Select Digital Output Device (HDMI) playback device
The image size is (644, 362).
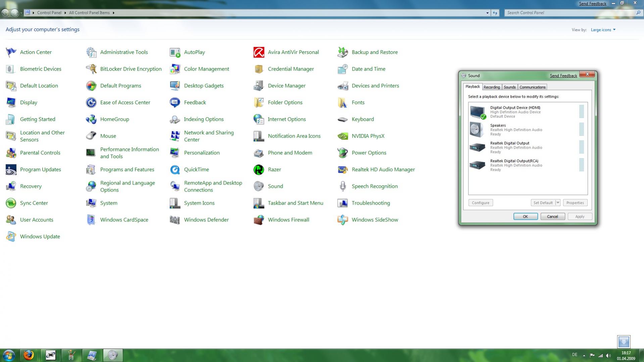(528, 112)
